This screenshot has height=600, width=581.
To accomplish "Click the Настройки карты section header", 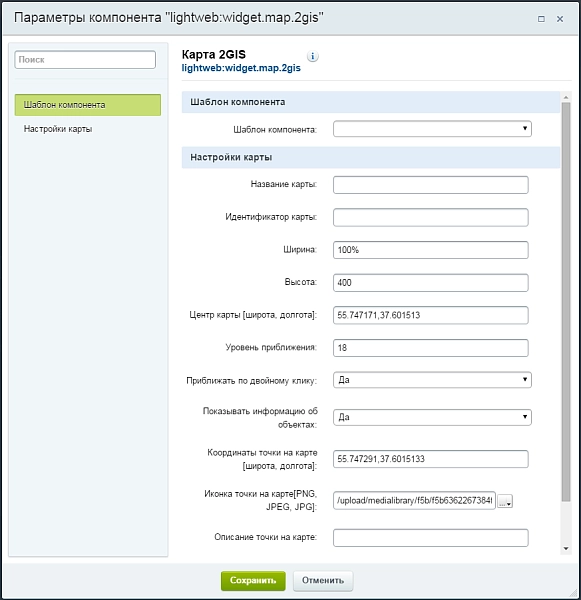I will tap(370, 157).
